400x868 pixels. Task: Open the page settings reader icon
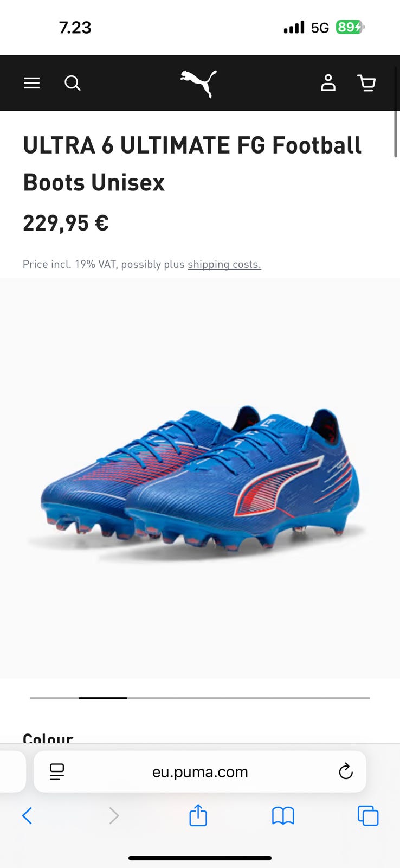pos(57,771)
